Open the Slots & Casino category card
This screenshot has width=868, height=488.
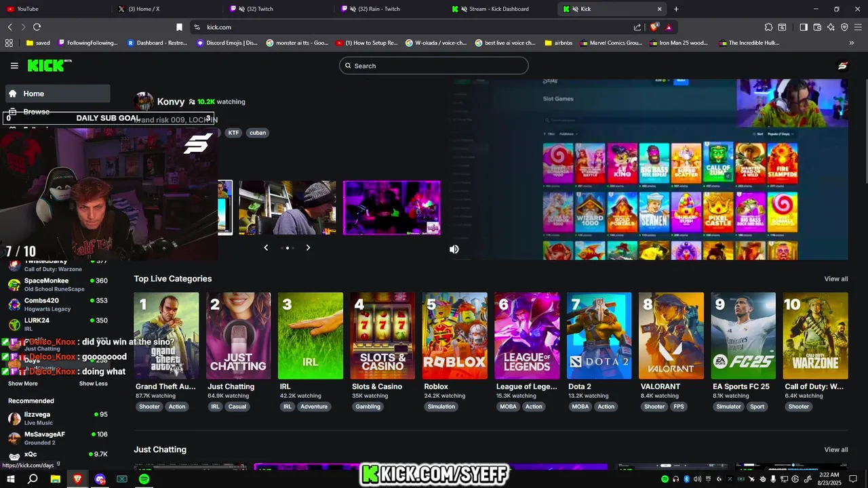click(382, 335)
